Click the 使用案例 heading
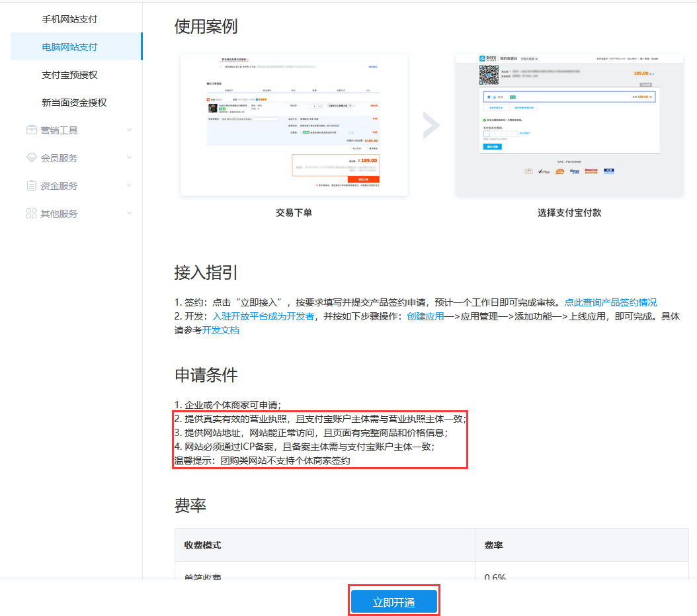The height and width of the screenshot is (616, 697). point(206,26)
